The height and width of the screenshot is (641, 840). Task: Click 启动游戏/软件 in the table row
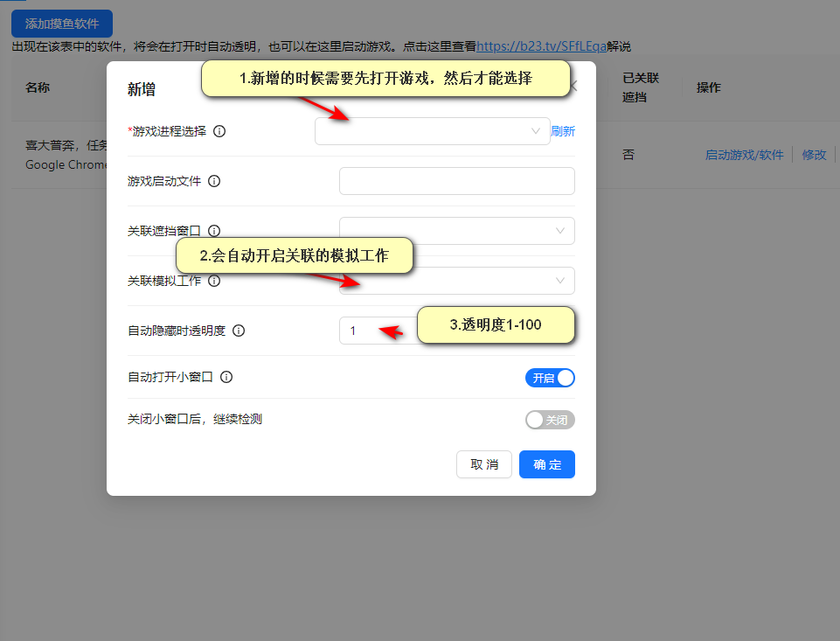pyautogui.click(x=744, y=155)
